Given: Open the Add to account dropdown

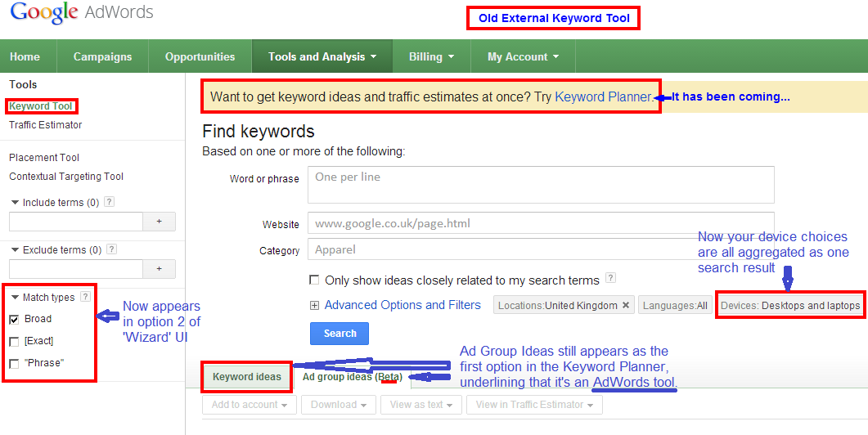Looking at the screenshot, I should [250, 405].
